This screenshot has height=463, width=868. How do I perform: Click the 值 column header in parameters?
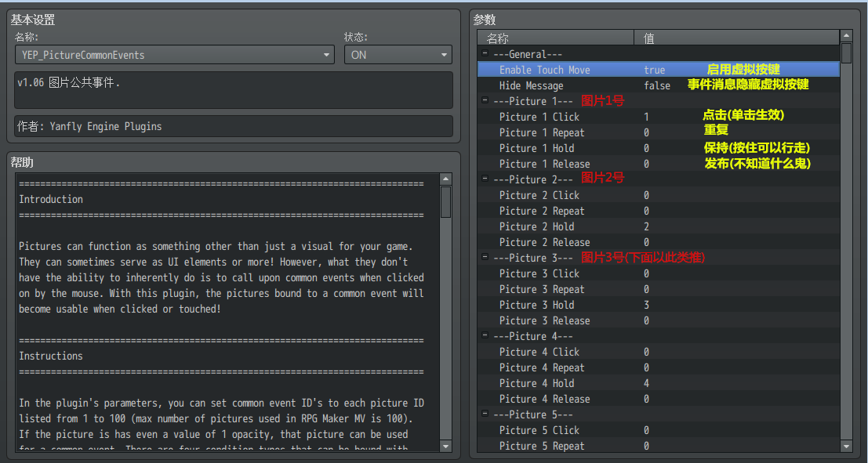[x=737, y=38]
